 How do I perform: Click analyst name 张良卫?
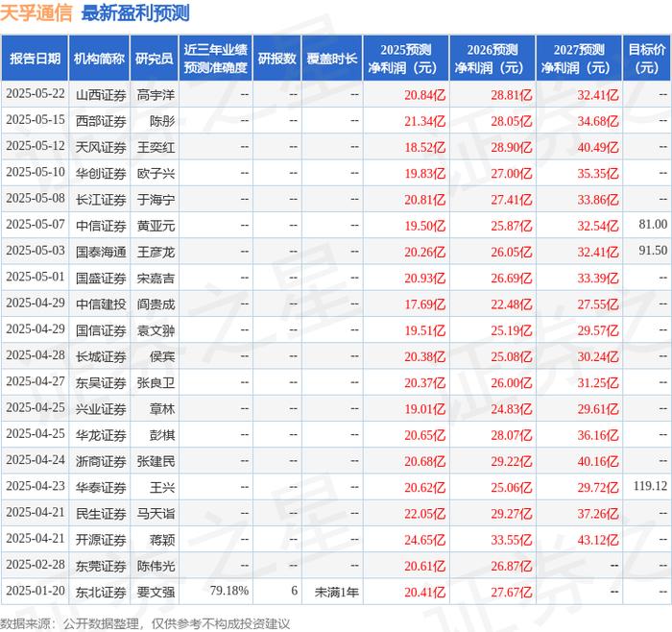156,382
